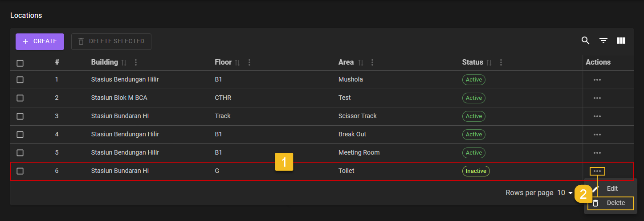Sort by Status column arrows
Viewport: 644px width, 221px height.
point(489,63)
